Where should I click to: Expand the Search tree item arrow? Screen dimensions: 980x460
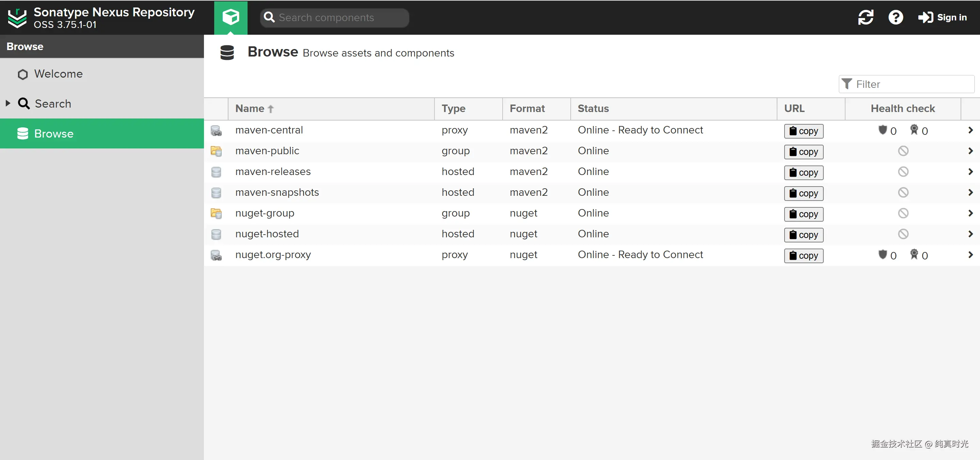pos(8,103)
